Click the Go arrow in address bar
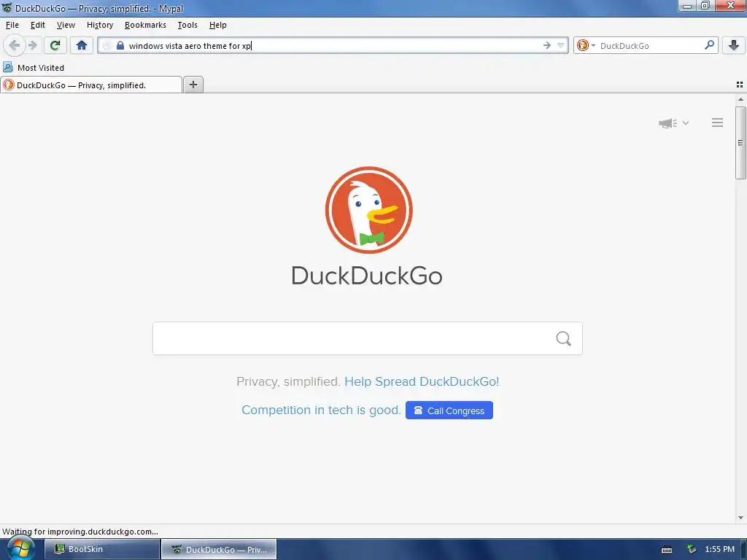Screen dimensions: 747x560 [547, 45]
